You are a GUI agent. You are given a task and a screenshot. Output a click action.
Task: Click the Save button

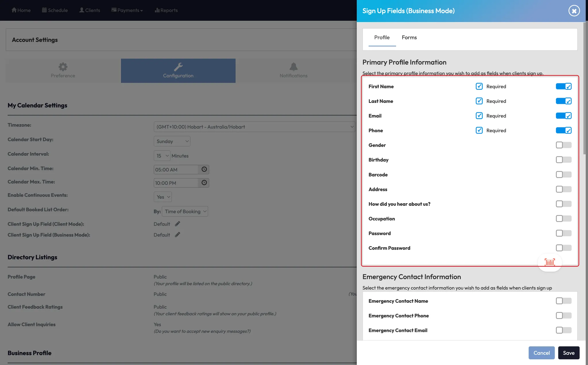(568, 353)
